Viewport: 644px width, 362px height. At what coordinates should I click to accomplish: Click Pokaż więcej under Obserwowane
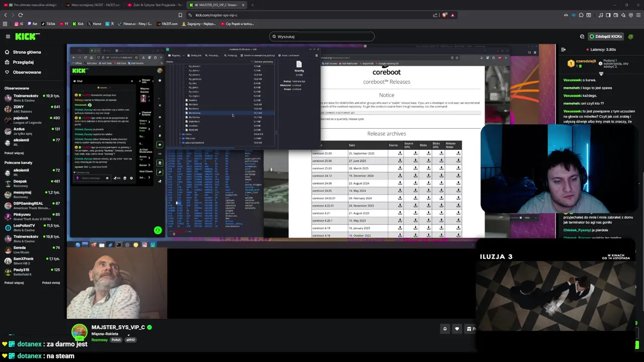tap(14, 153)
